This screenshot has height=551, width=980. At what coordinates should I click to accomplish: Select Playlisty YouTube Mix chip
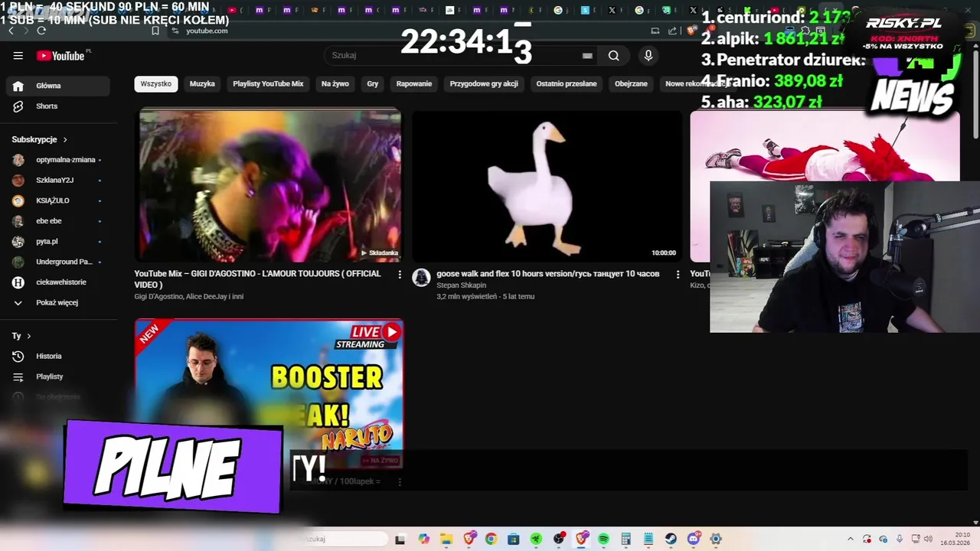coord(268,83)
